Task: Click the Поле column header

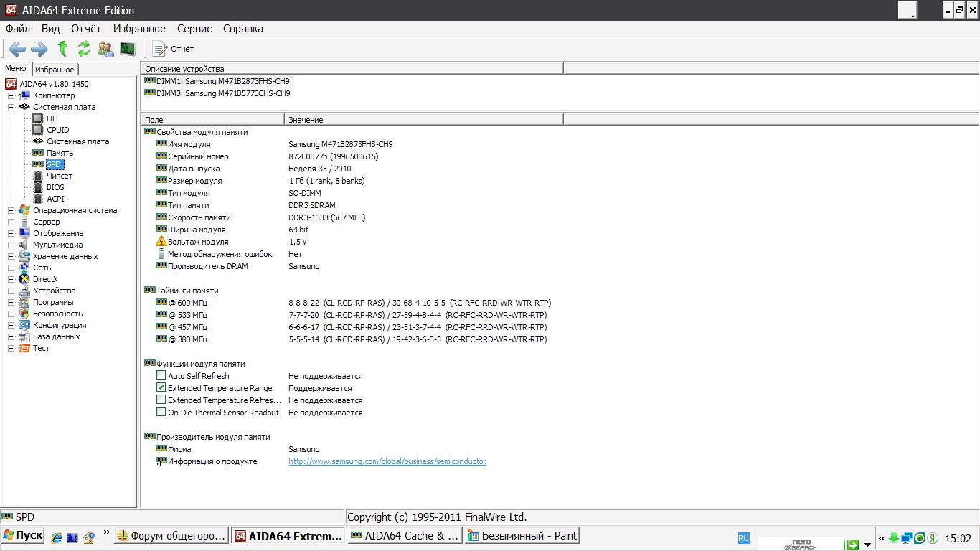Action: pos(212,119)
